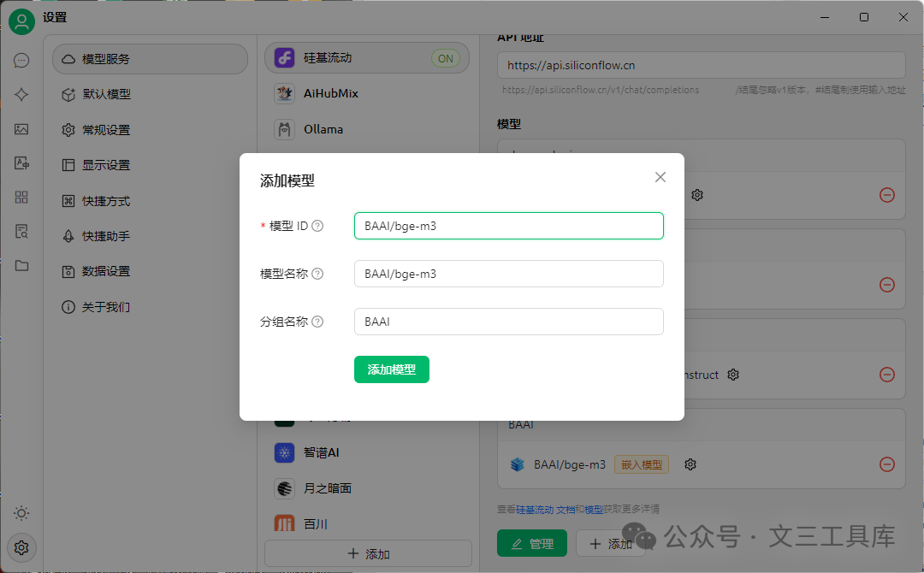
Task: Select 常规设置 settings menu
Action: click(151, 129)
